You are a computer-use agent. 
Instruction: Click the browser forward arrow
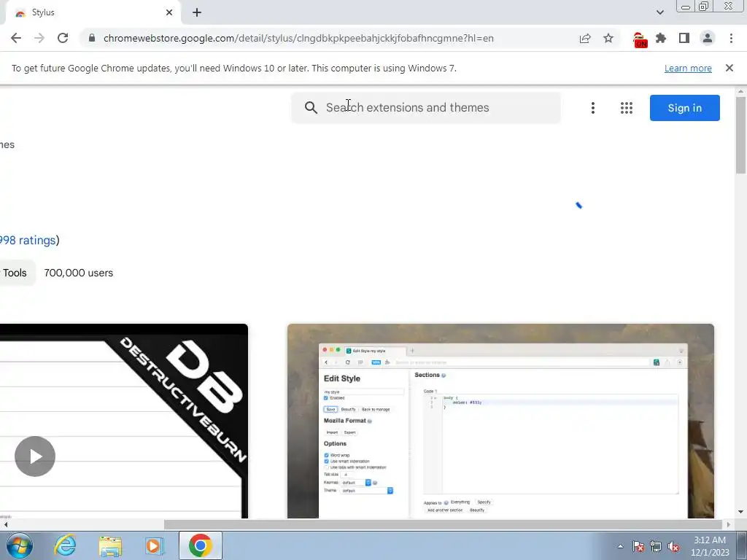[x=39, y=38]
